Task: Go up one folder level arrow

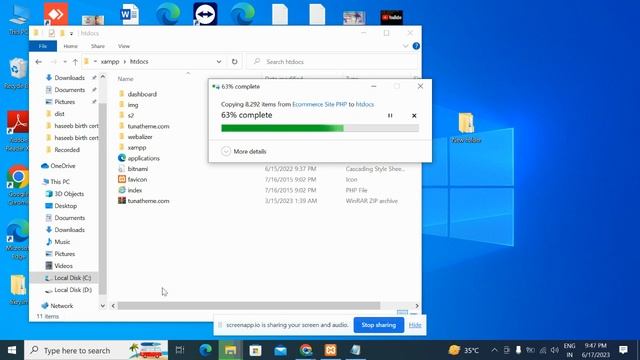Action: click(x=75, y=62)
